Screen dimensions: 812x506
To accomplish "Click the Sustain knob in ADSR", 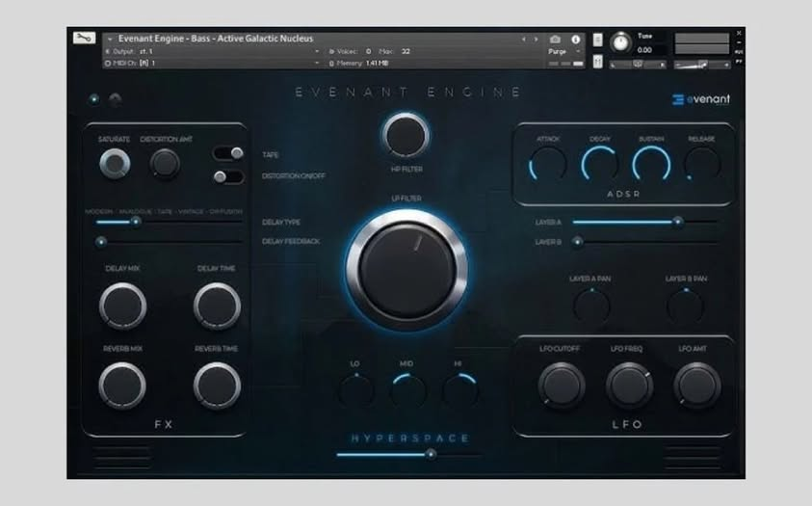I will point(651,165).
